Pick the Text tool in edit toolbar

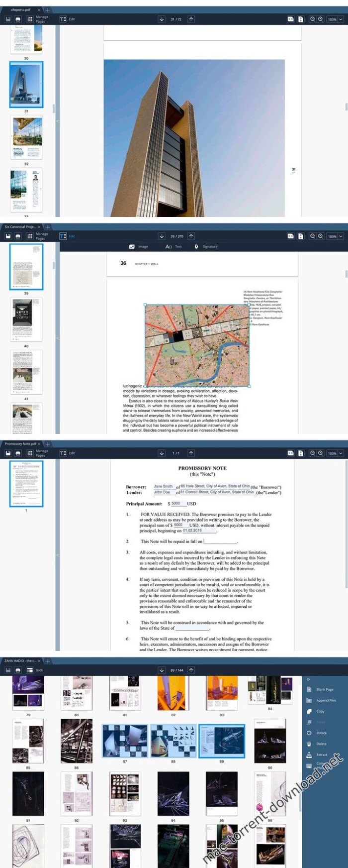(174, 246)
